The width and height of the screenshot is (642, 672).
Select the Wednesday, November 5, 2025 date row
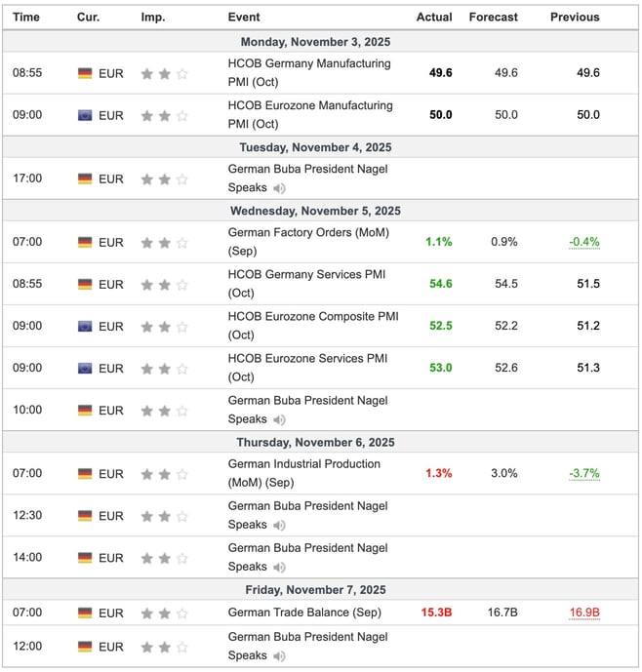click(315, 211)
